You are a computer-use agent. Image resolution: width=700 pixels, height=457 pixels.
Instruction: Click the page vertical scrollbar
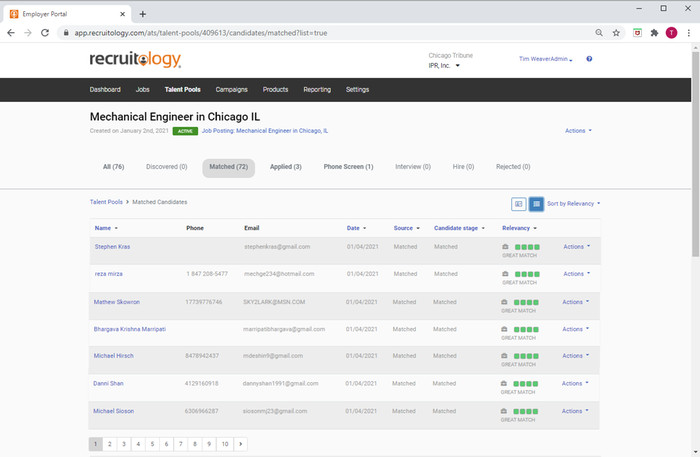coord(696,154)
